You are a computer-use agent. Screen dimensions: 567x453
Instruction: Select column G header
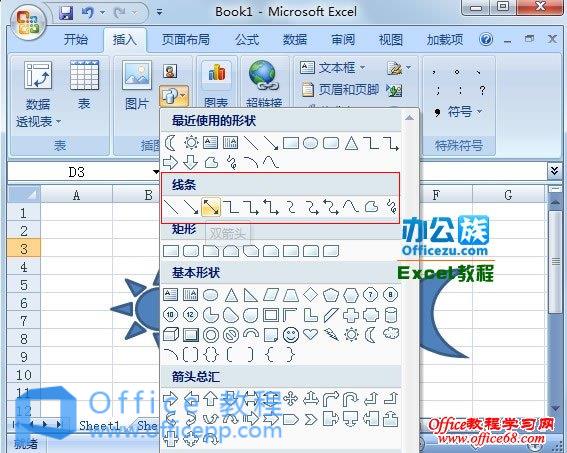click(508, 195)
